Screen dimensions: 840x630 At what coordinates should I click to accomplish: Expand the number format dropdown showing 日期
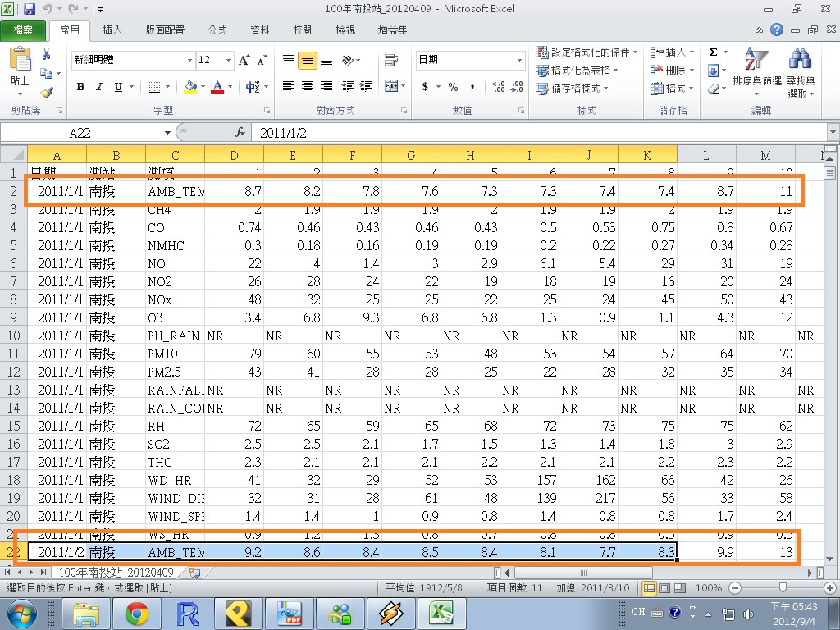coord(519,60)
